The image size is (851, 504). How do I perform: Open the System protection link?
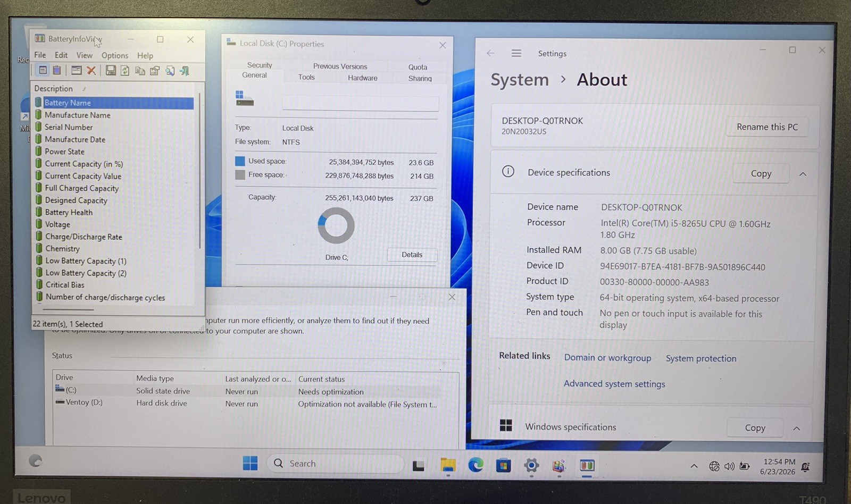point(701,358)
